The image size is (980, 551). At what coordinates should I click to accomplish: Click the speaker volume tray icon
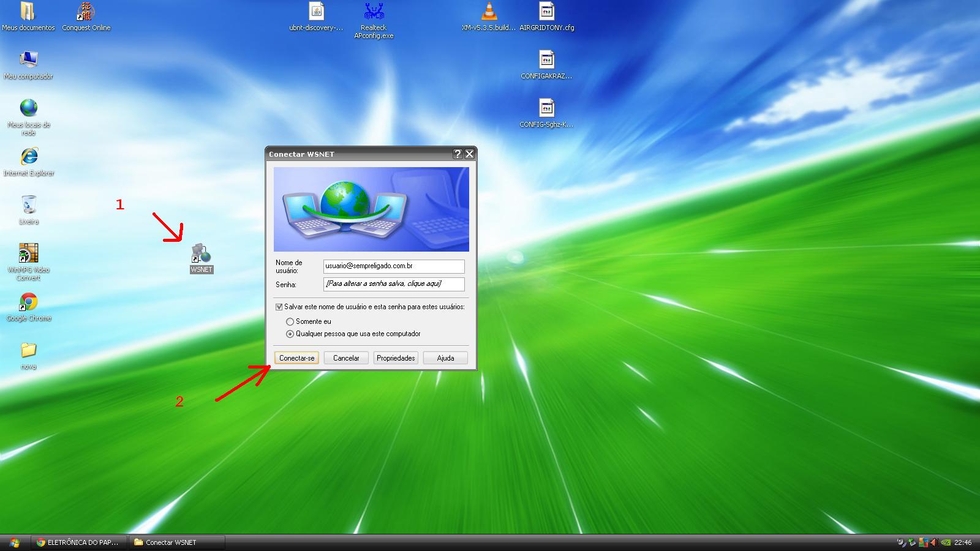[902, 542]
